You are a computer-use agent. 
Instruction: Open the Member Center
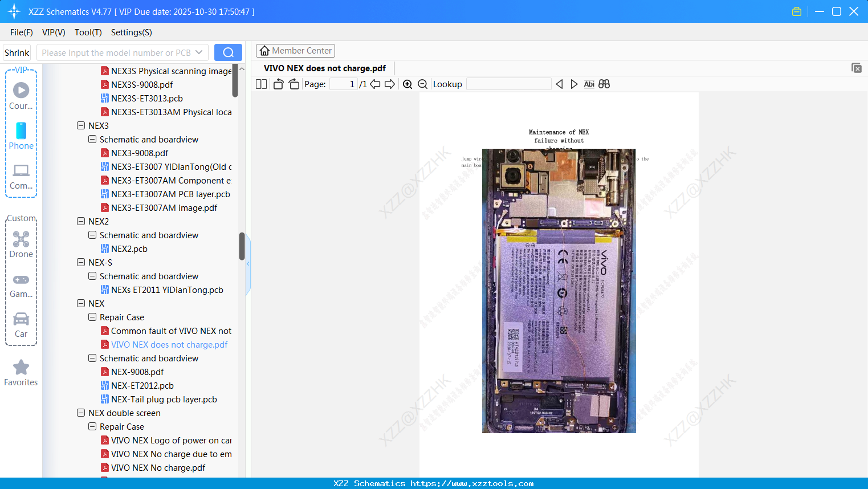[x=295, y=51]
